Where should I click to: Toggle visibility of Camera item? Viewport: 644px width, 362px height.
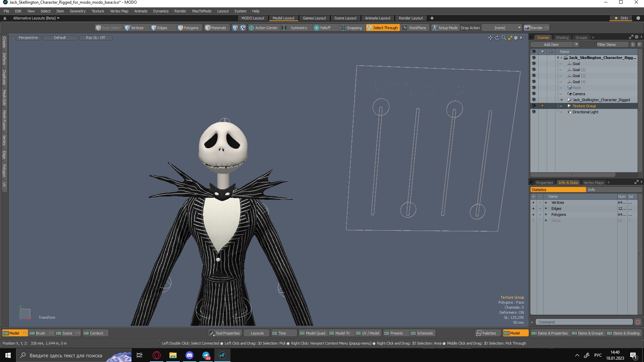pyautogui.click(x=534, y=94)
